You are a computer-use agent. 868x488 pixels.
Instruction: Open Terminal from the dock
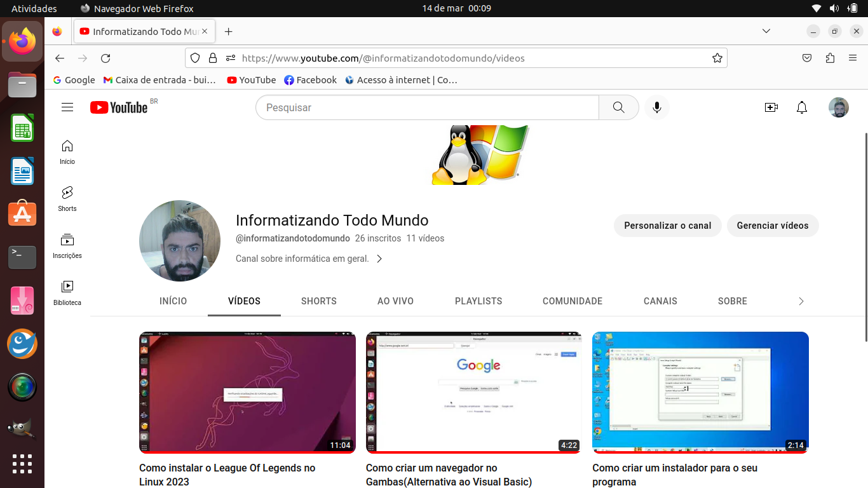click(x=22, y=257)
